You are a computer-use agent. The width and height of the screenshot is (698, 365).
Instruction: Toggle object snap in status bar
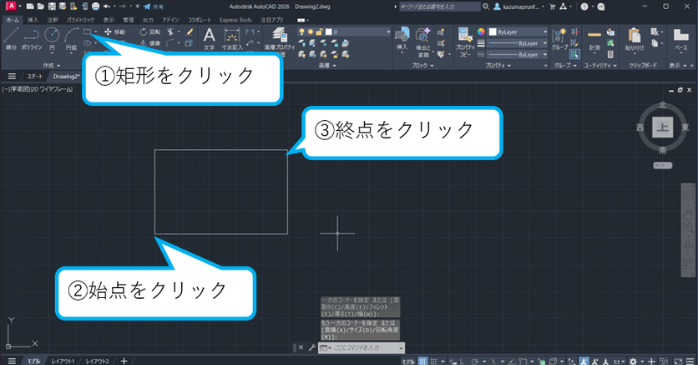(524, 361)
